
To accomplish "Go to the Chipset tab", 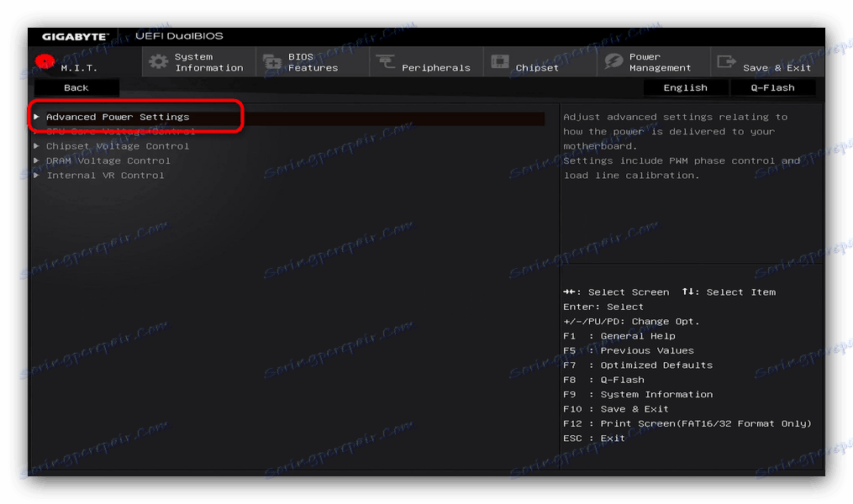I will [540, 61].
